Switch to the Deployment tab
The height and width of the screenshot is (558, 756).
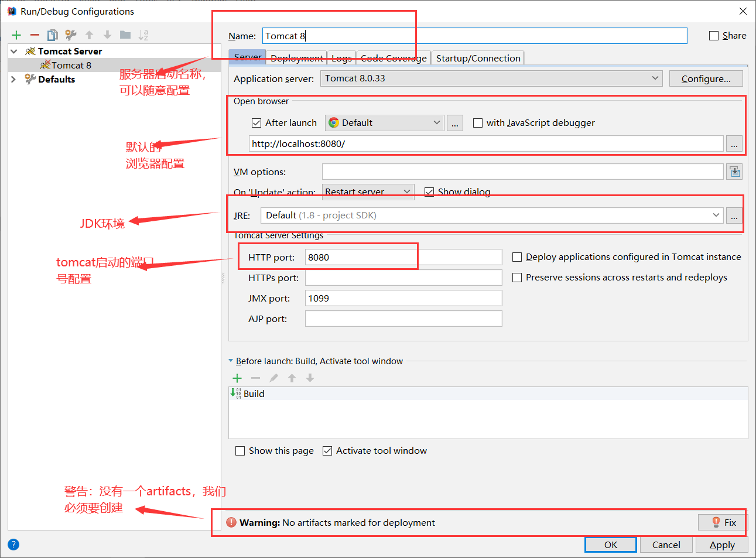[297, 58]
